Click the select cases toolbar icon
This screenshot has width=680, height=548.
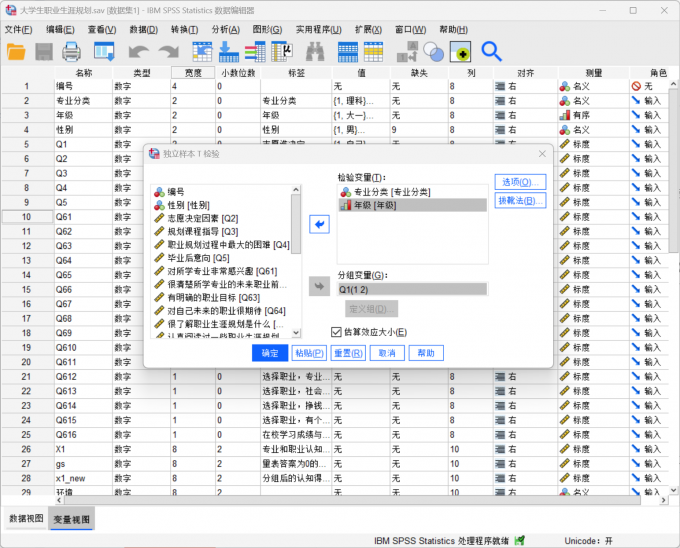click(460, 52)
